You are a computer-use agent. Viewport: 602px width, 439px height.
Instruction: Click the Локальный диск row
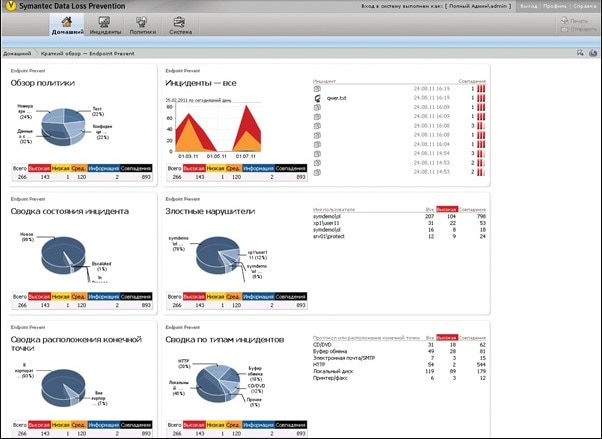(x=399, y=371)
